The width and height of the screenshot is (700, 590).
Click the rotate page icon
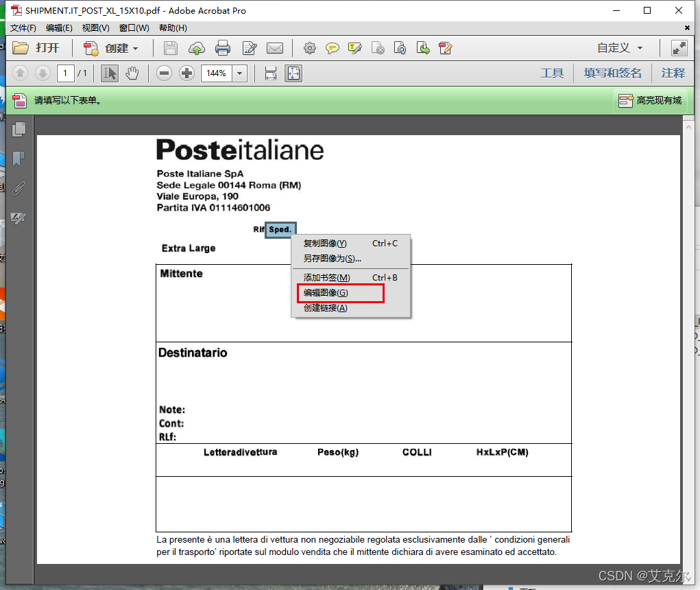coord(400,48)
